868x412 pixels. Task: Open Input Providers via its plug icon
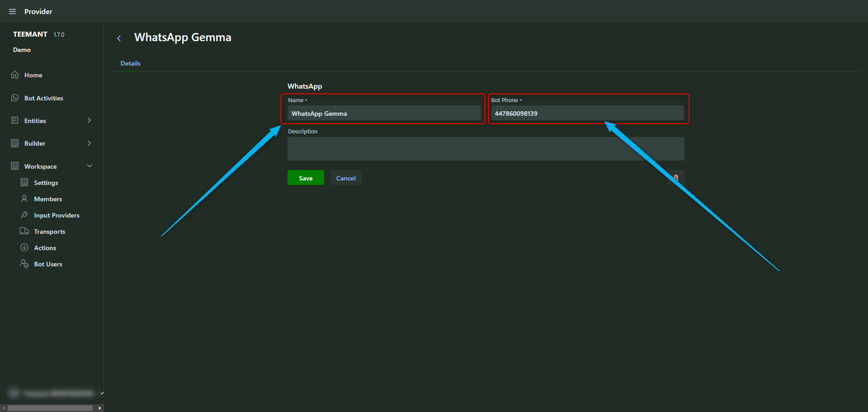pyautogui.click(x=24, y=215)
